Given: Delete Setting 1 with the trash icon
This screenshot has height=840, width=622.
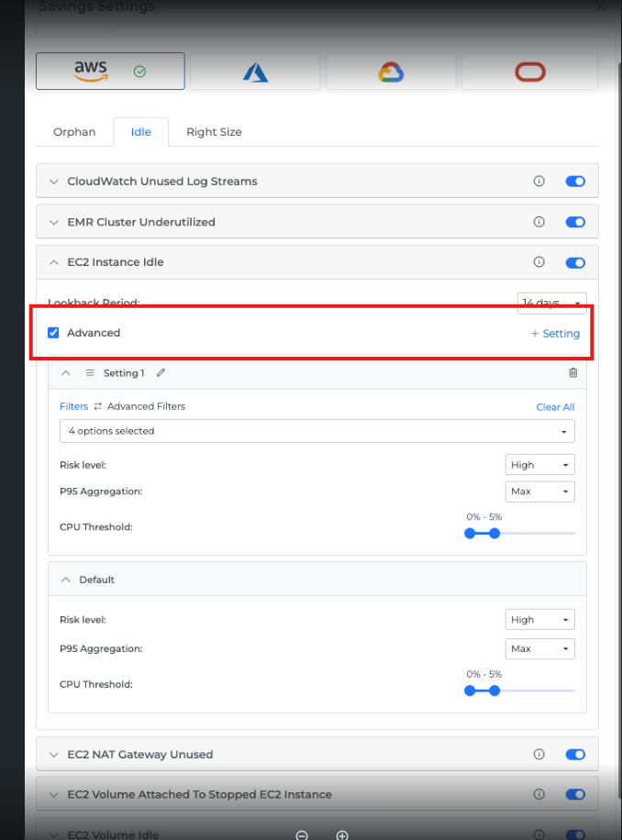Looking at the screenshot, I should (572, 373).
